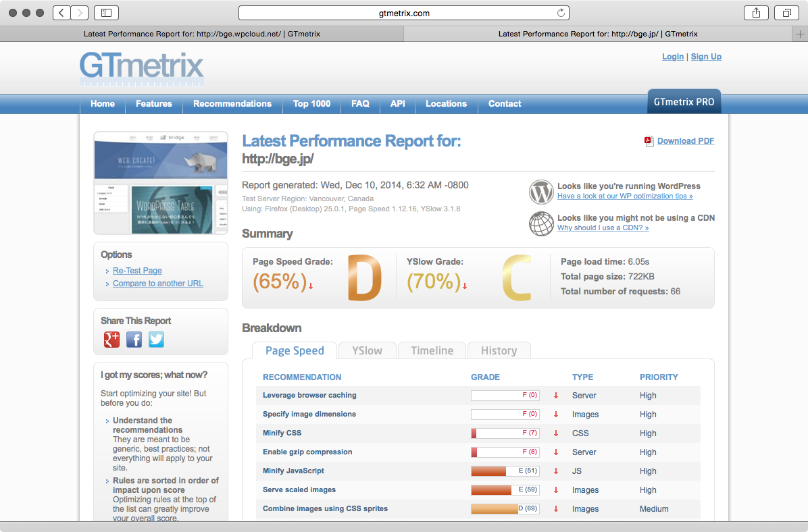This screenshot has height=532, width=808.
Task: Click the PDF icon beside Download PDF
Action: pyautogui.click(x=649, y=141)
